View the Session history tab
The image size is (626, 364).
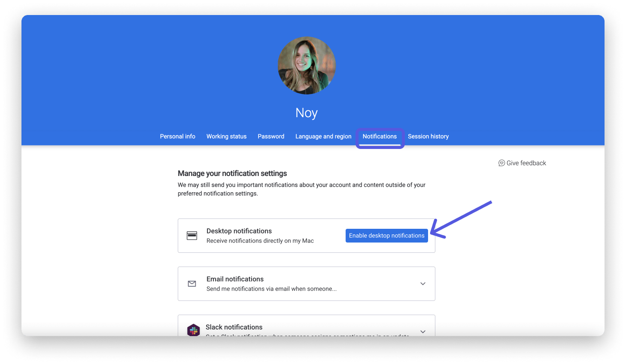tap(428, 136)
